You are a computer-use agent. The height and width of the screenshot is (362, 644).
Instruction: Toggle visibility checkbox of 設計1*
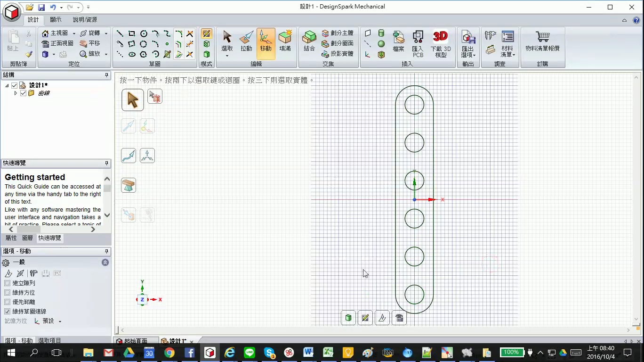[15, 85]
